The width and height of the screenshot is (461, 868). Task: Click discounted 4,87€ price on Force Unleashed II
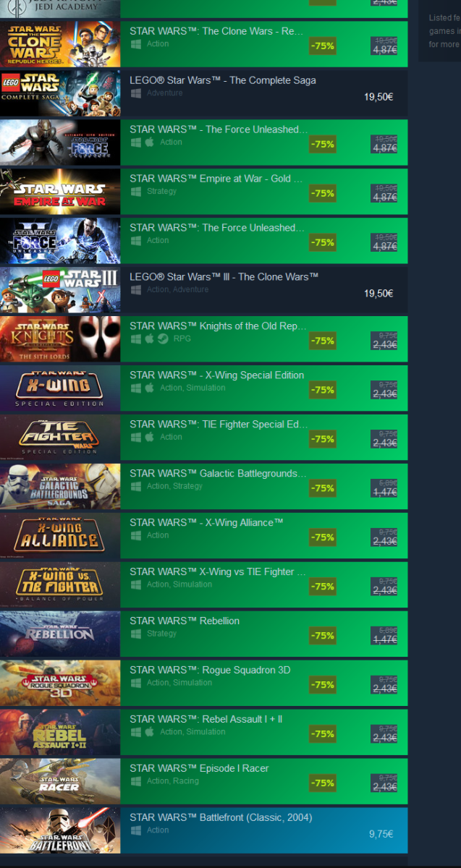[385, 247]
